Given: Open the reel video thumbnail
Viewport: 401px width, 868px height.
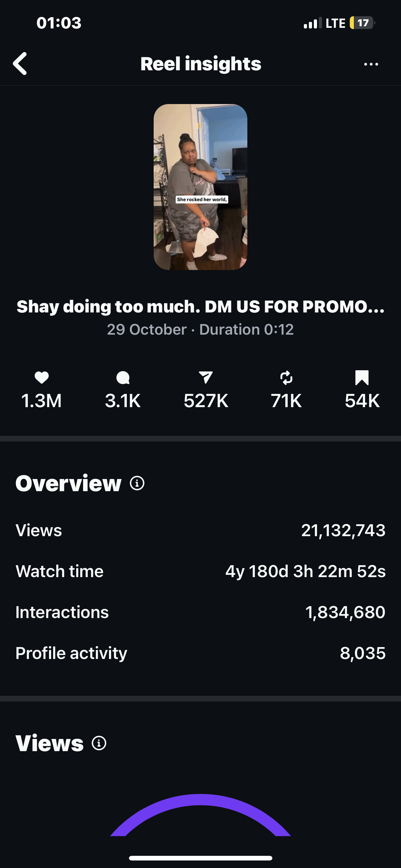Looking at the screenshot, I should pos(200,187).
